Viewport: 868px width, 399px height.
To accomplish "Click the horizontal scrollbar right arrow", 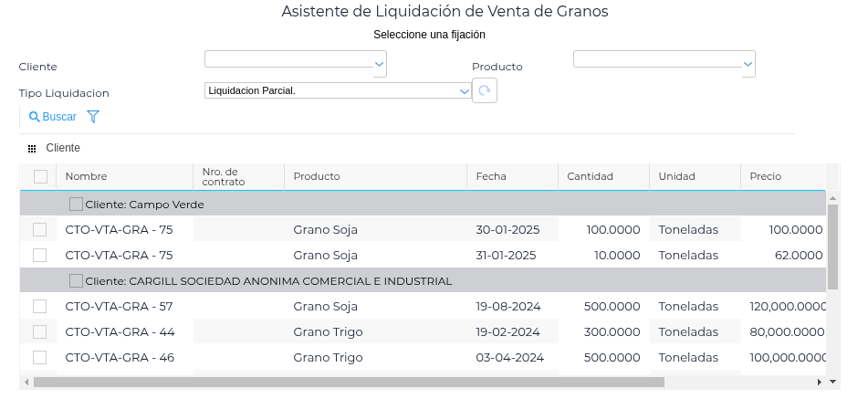I will 820,383.
